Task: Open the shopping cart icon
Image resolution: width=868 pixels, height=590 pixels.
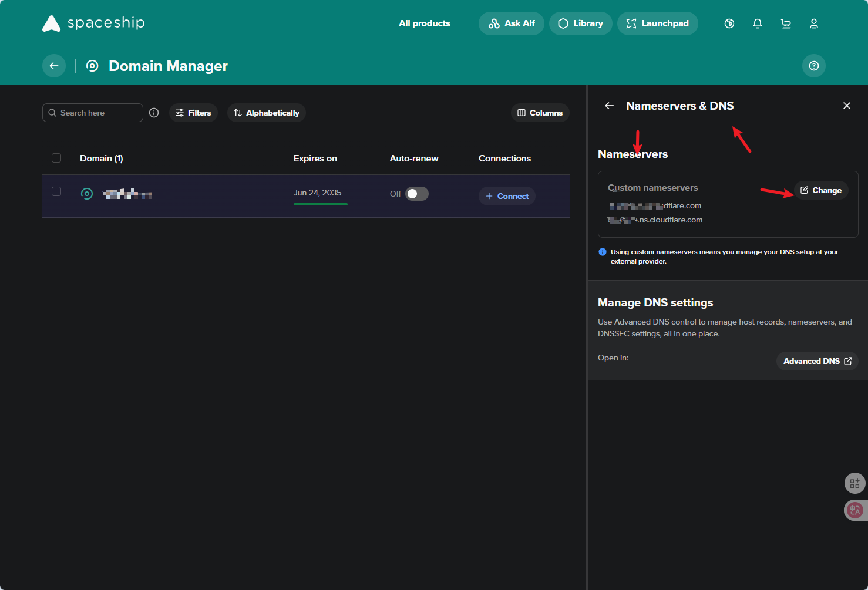Action: pyautogui.click(x=786, y=23)
